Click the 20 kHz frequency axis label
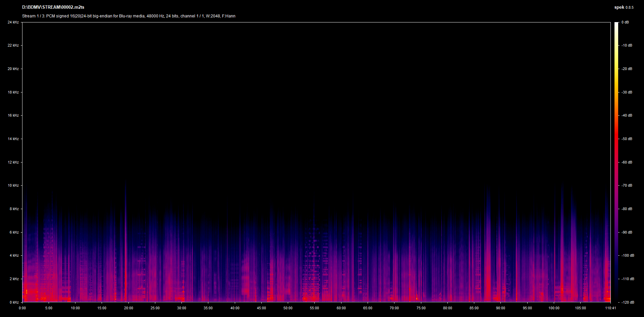 13,69
